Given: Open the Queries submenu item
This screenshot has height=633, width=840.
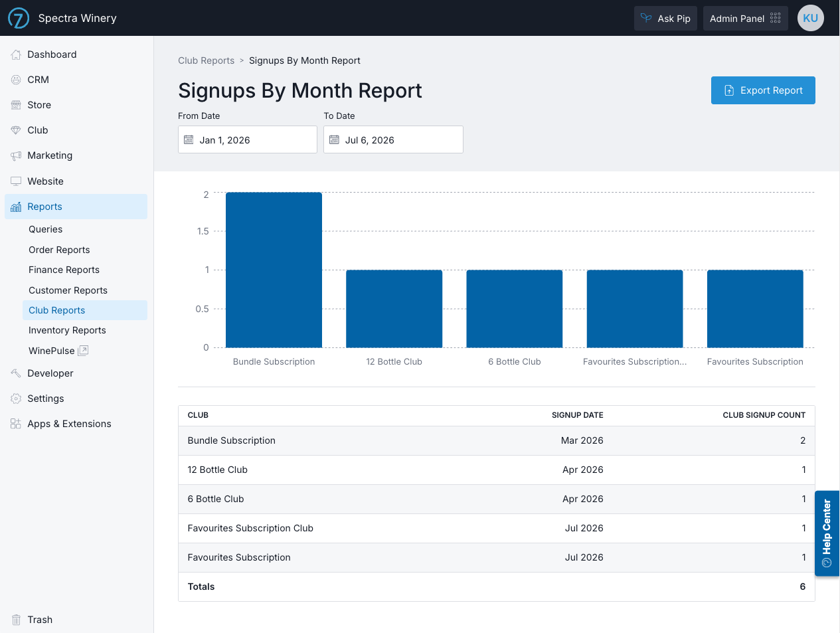Looking at the screenshot, I should (84, 229).
